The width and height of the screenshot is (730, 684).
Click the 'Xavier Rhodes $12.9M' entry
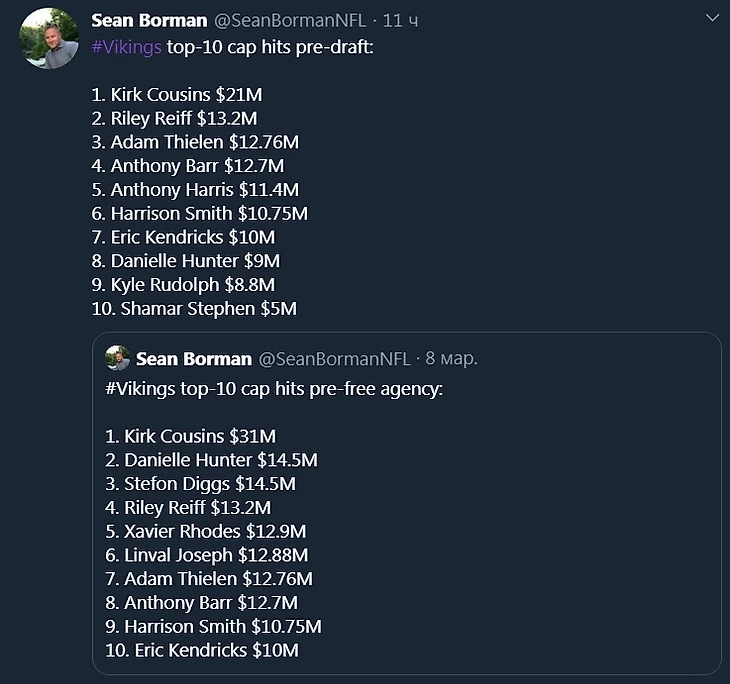(x=205, y=531)
